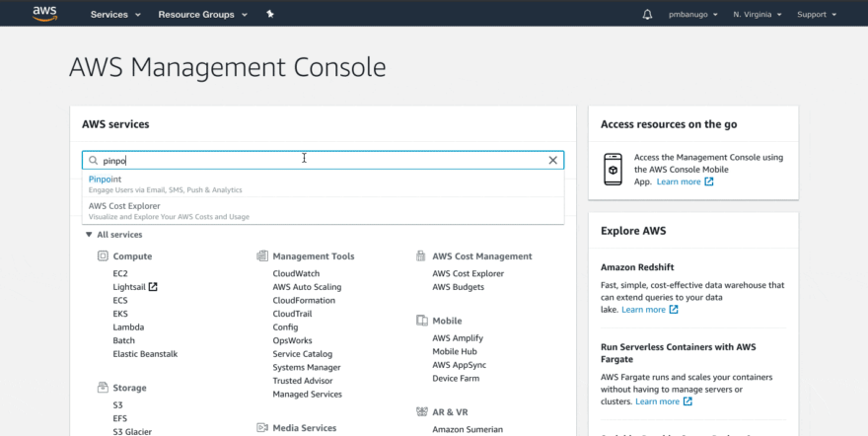868x436 pixels.
Task: Open the Services dropdown menu
Action: click(115, 15)
